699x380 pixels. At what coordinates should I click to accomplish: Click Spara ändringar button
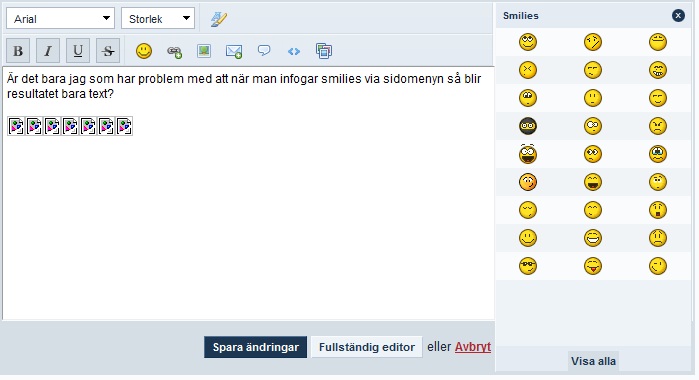point(255,347)
